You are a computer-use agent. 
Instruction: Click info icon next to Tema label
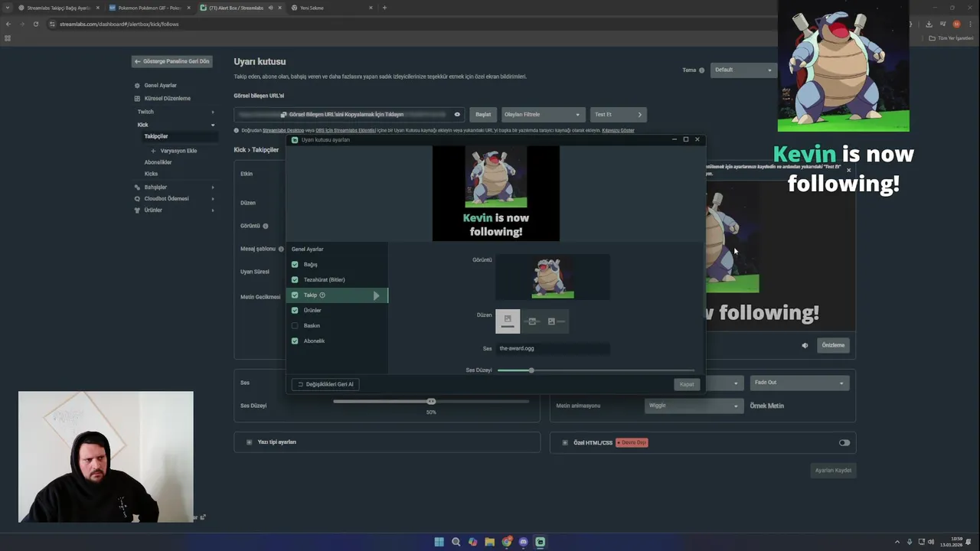(701, 70)
